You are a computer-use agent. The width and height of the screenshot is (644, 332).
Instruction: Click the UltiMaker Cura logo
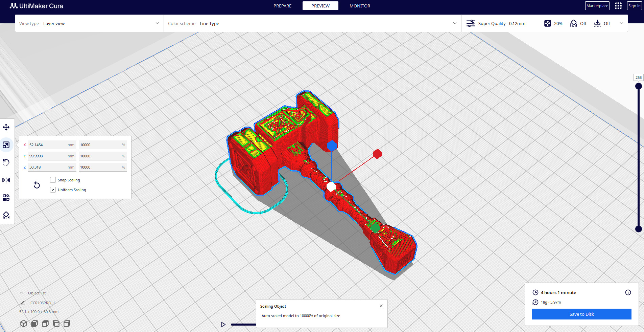coord(37,6)
